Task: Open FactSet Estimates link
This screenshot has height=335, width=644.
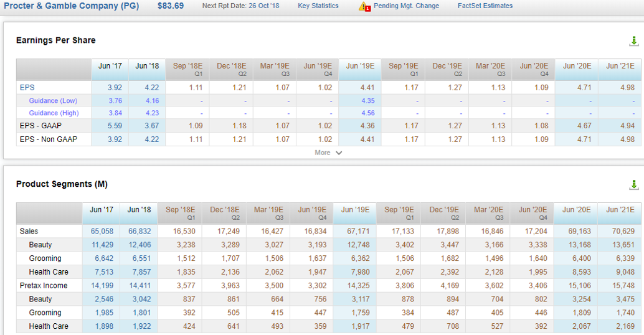Action: [x=485, y=6]
